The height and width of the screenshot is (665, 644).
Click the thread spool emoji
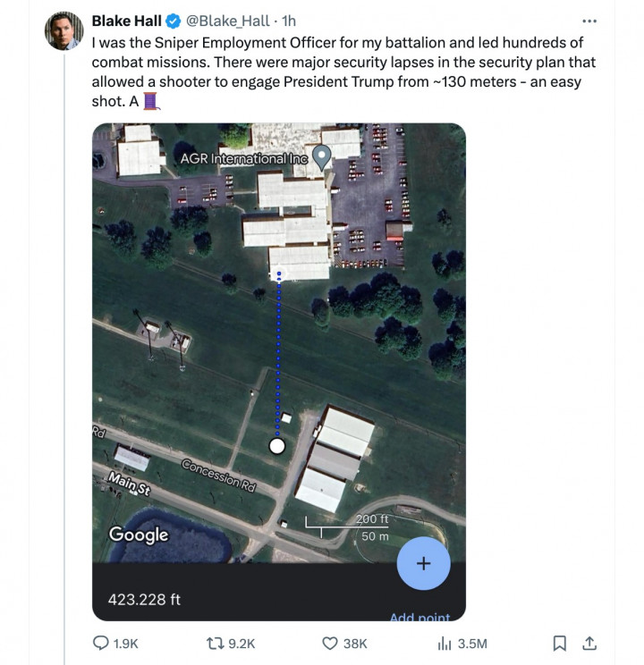pos(151,101)
